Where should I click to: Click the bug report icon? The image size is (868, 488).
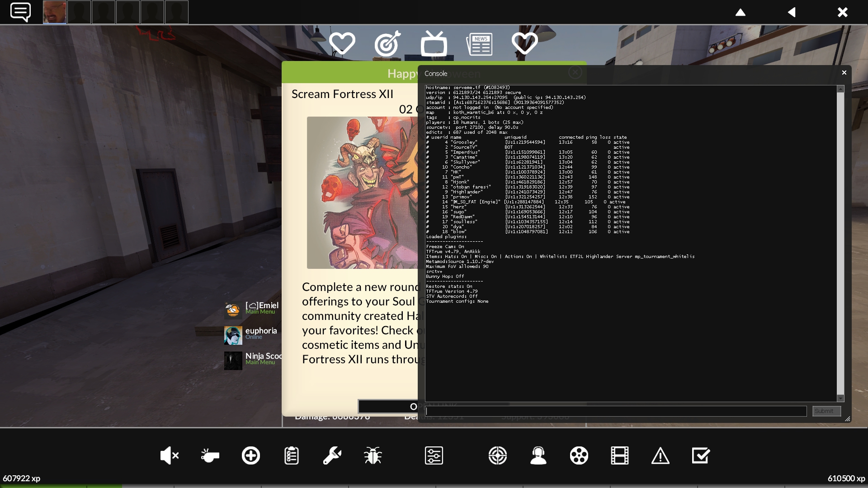pos(373,455)
